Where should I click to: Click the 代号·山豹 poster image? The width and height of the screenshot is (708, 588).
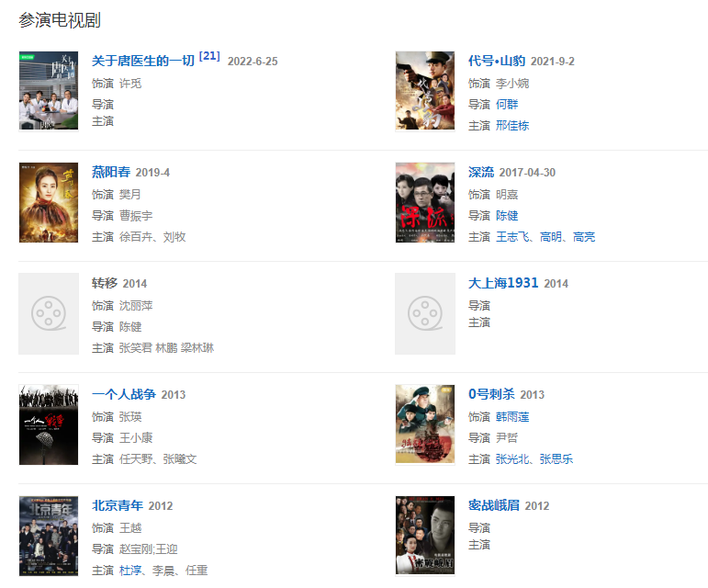[x=425, y=90]
